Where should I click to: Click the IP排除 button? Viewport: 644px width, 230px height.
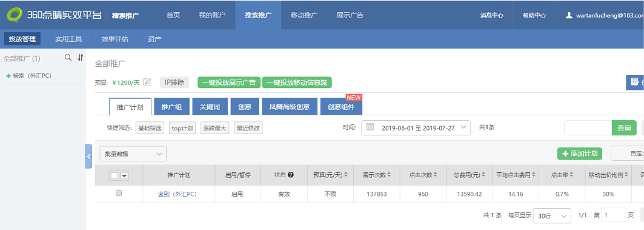[x=174, y=83]
